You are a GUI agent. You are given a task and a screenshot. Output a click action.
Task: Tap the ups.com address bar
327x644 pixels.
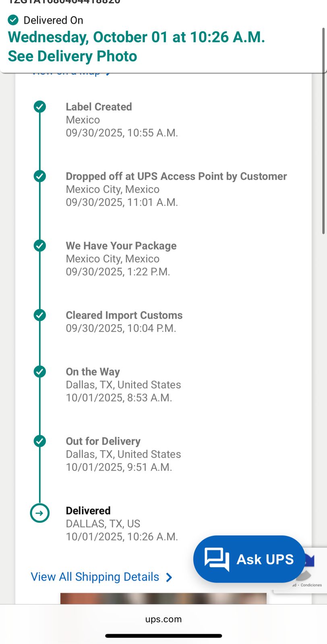pos(163,619)
